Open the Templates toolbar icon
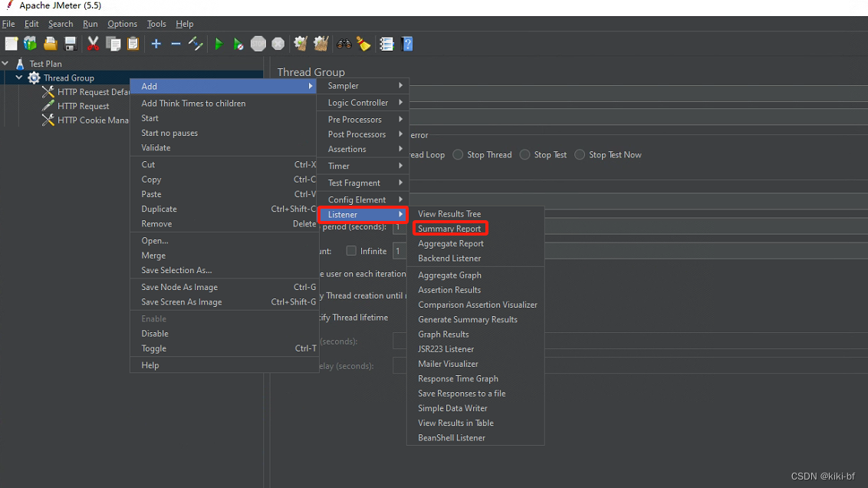Screen dimensions: 868x488 31,44
